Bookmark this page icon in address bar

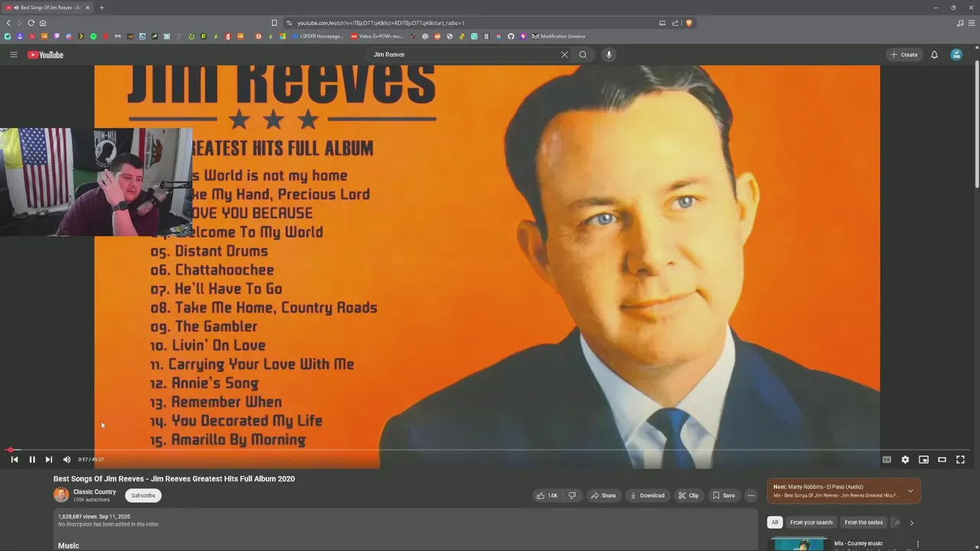274,23
